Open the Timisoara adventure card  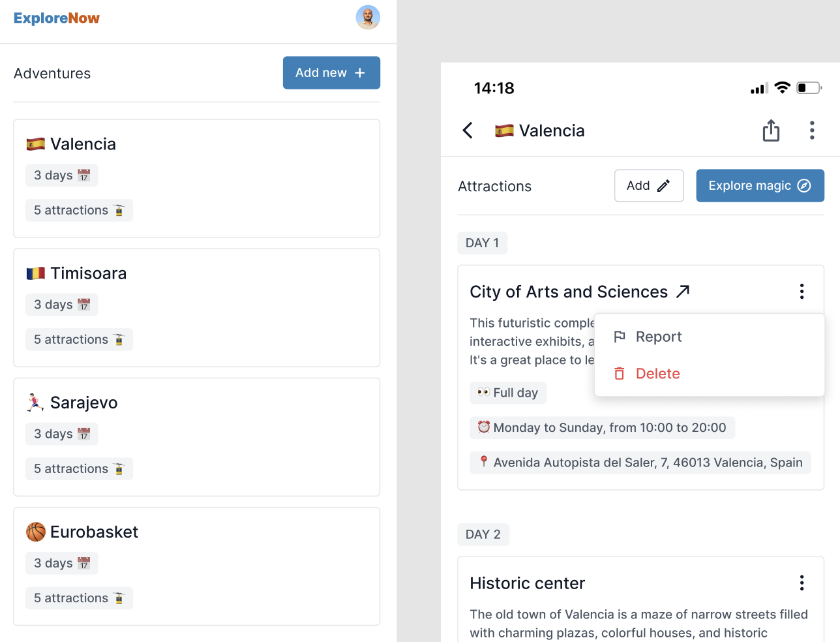(x=196, y=307)
